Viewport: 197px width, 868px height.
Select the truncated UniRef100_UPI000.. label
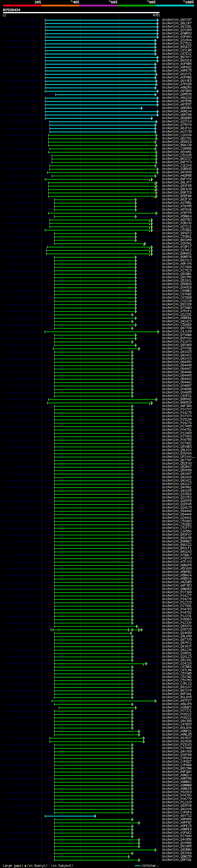point(178,457)
